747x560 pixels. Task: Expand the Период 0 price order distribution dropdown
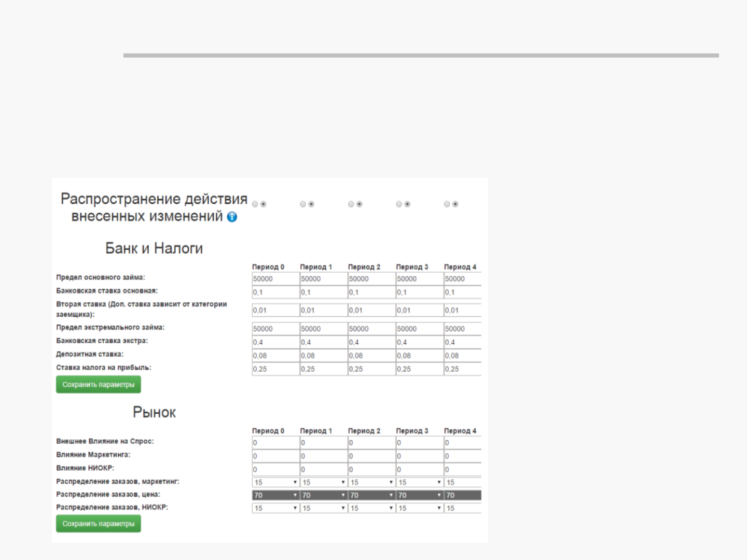275,495
